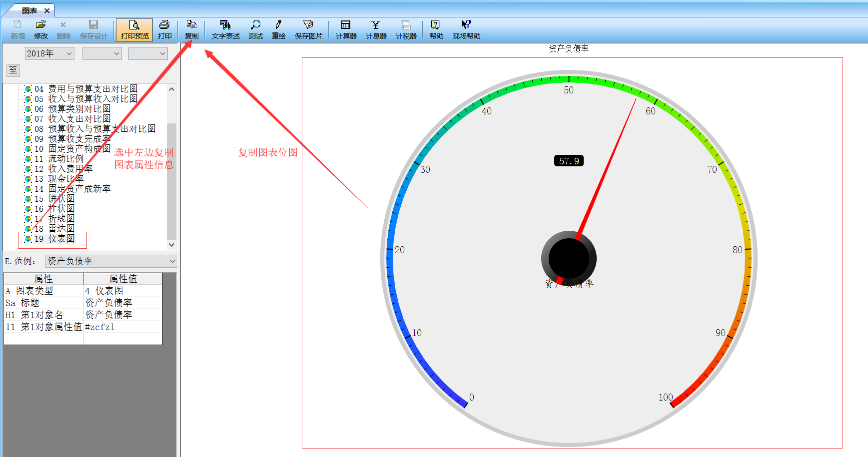This screenshot has width=868, height=457.
Task: Open the 计算器 calculator tool
Action: [x=346, y=25]
